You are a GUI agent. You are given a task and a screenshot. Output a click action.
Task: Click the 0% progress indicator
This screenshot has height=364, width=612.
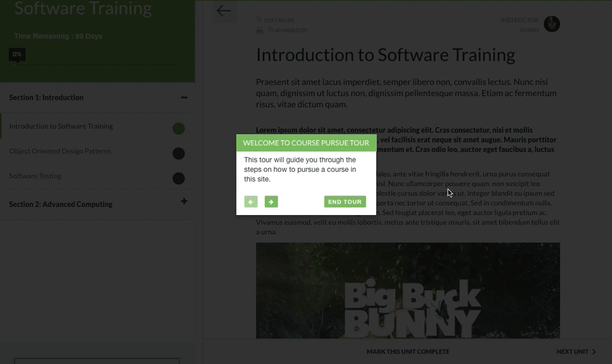17,54
